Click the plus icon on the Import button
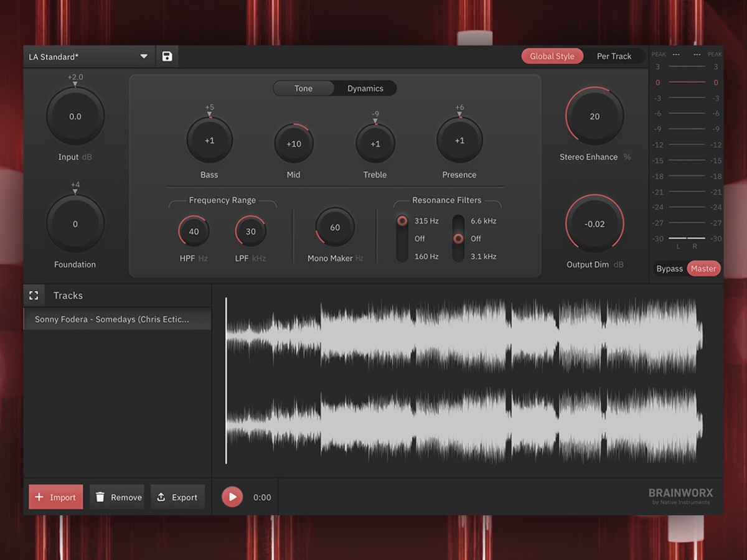The image size is (747, 560). pyautogui.click(x=39, y=497)
